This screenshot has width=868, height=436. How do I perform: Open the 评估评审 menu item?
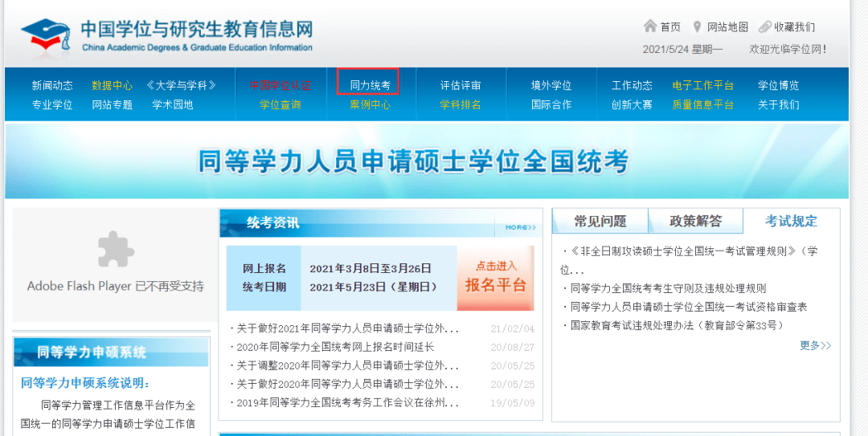pyautogui.click(x=461, y=86)
